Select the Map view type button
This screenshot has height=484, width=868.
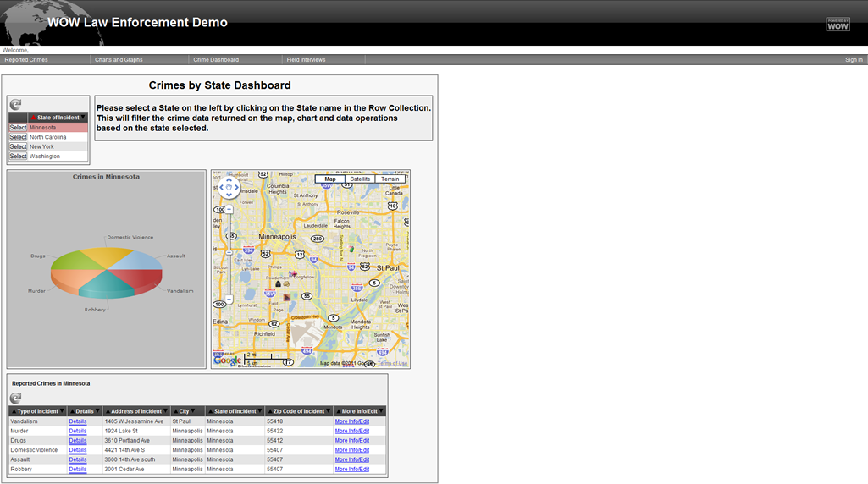330,179
